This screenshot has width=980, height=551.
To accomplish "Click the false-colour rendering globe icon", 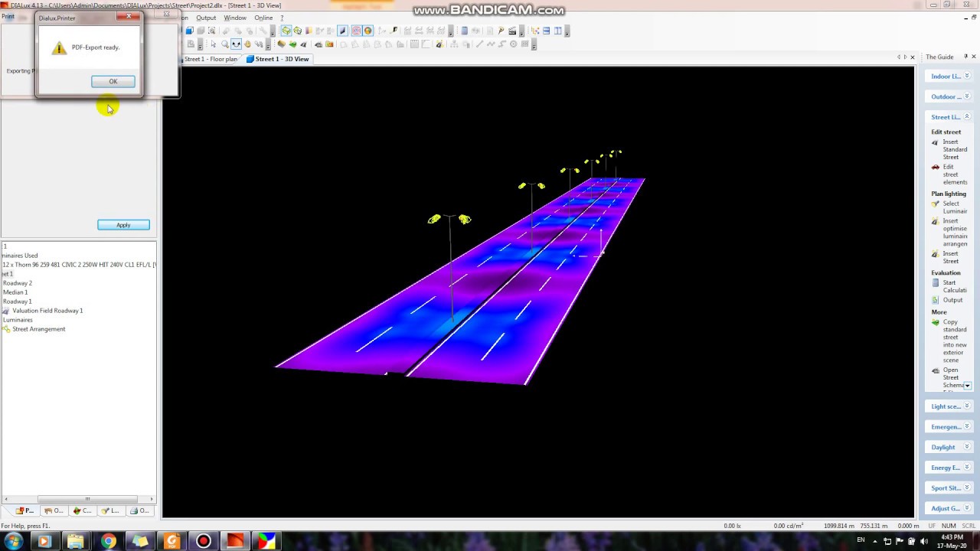I will (x=368, y=31).
